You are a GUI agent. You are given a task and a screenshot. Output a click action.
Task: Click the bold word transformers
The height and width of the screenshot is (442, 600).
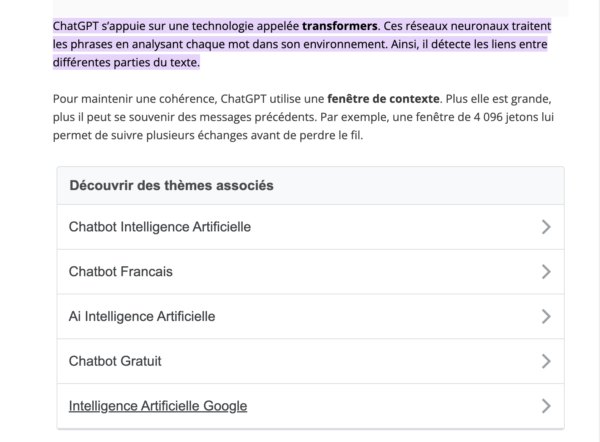340,26
